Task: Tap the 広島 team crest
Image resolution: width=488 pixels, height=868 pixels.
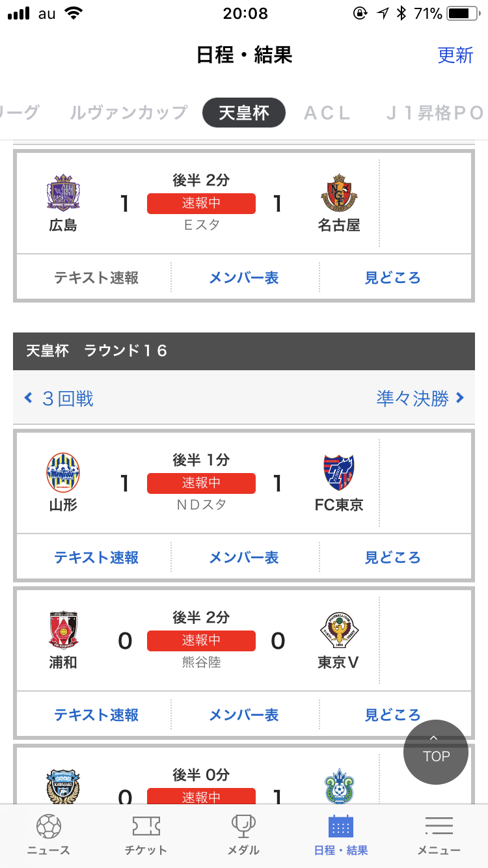Action: (63, 192)
